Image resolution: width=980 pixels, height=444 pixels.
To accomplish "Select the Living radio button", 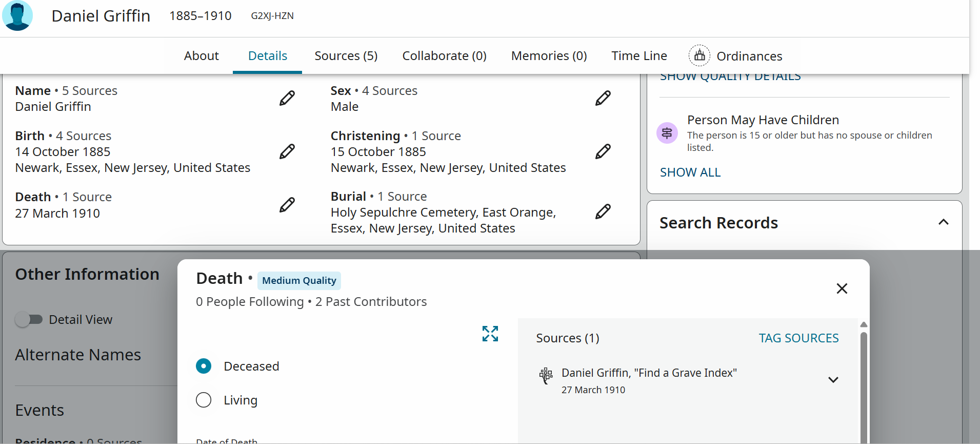I will [x=204, y=400].
